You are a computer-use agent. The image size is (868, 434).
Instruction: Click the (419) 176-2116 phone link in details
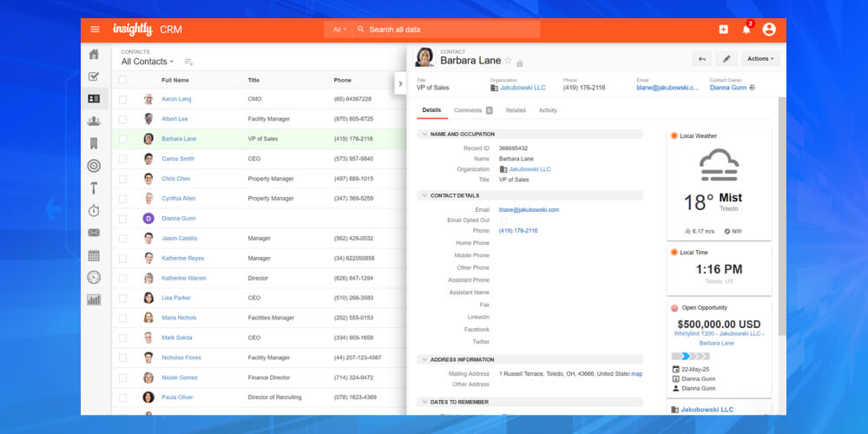point(518,231)
